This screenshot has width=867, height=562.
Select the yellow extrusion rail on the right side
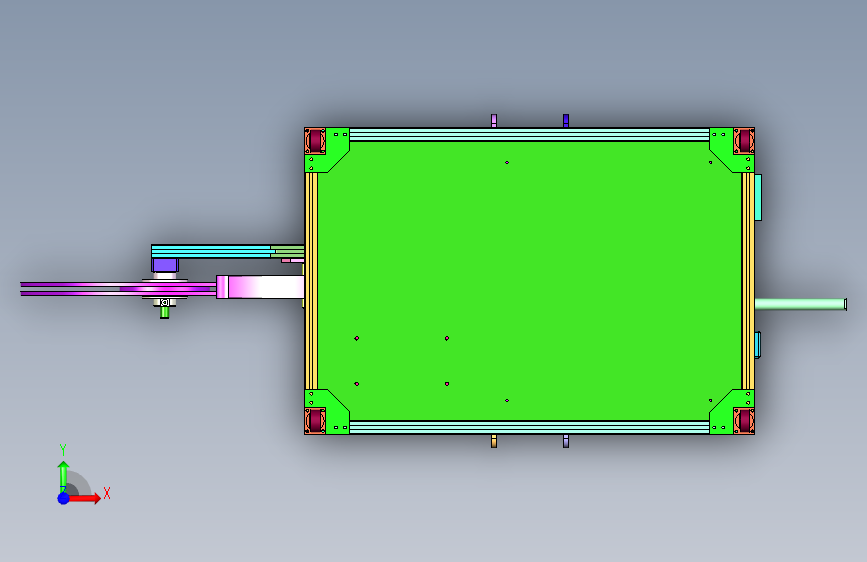[748, 281]
